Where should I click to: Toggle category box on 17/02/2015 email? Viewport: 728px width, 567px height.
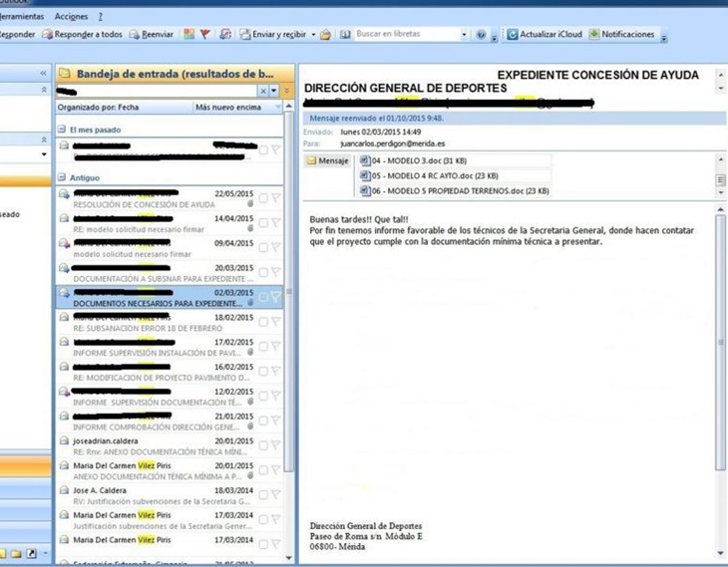(263, 347)
